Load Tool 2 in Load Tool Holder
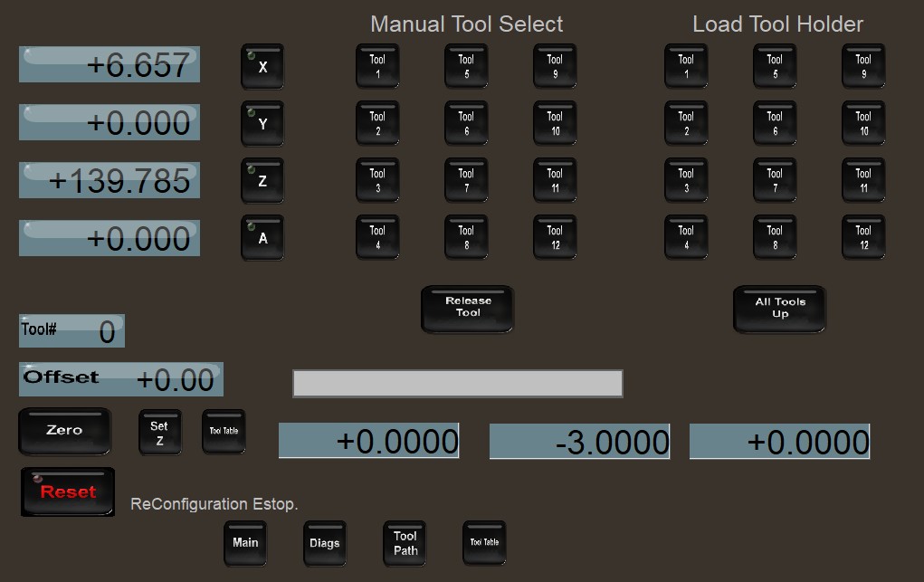Image resolution: width=924 pixels, height=582 pixels. (687, 123)
